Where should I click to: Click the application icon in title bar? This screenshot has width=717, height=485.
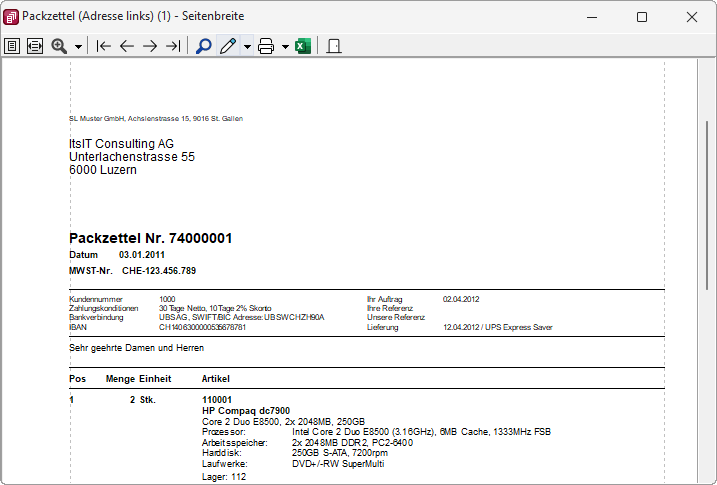point(12,17)
